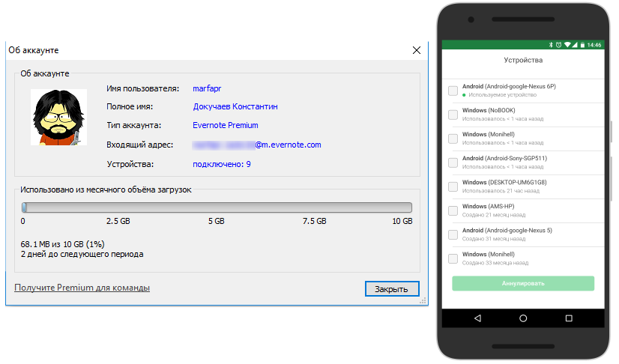Click 'подключено: 9' devices link

point(222,165)
